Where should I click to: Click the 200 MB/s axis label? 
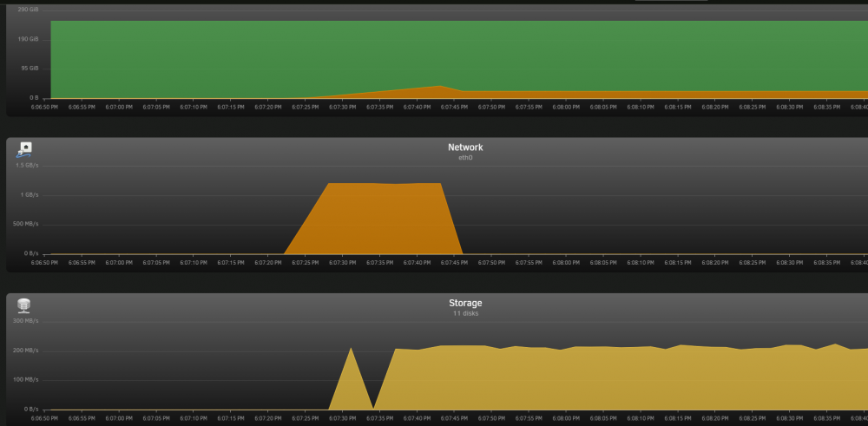click(x=26, y=351)
